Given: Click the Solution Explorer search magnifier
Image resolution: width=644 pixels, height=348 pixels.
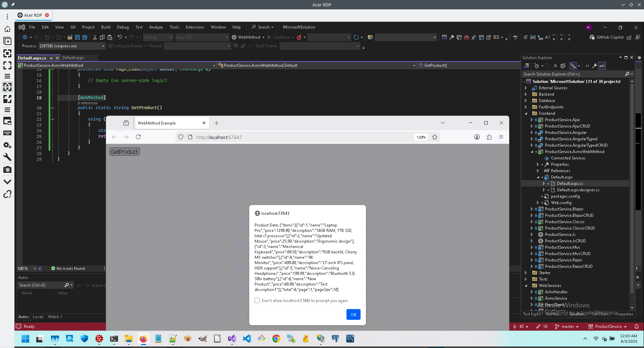Looking at the screenshot, I should point(627,74).
